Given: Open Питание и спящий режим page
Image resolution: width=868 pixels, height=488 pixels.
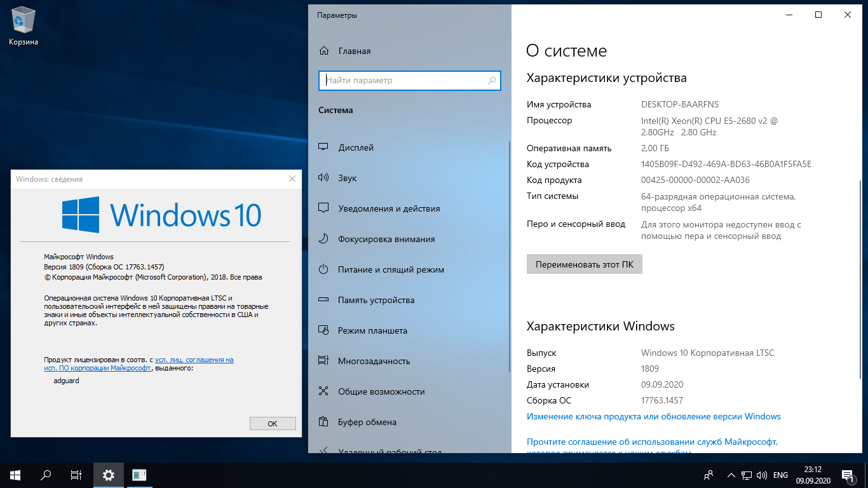Looking at the screenshot, I should click(409, 269).
